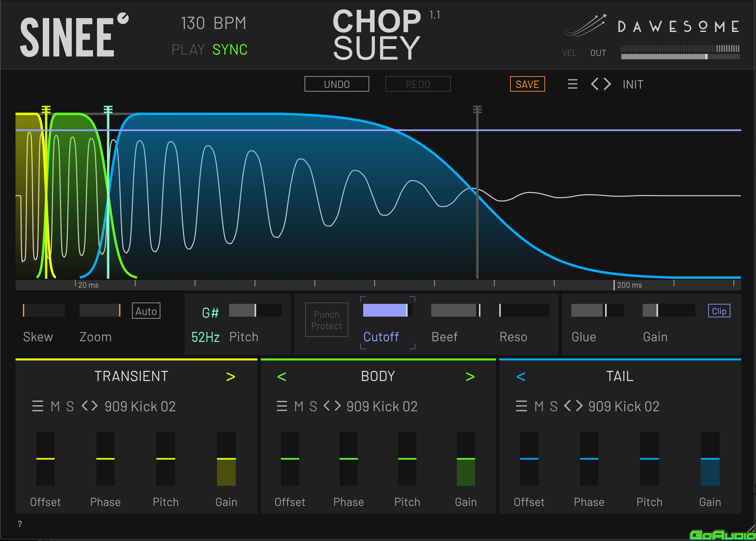
Task: Click the UNDO button
Action: [x=337, y=84]
